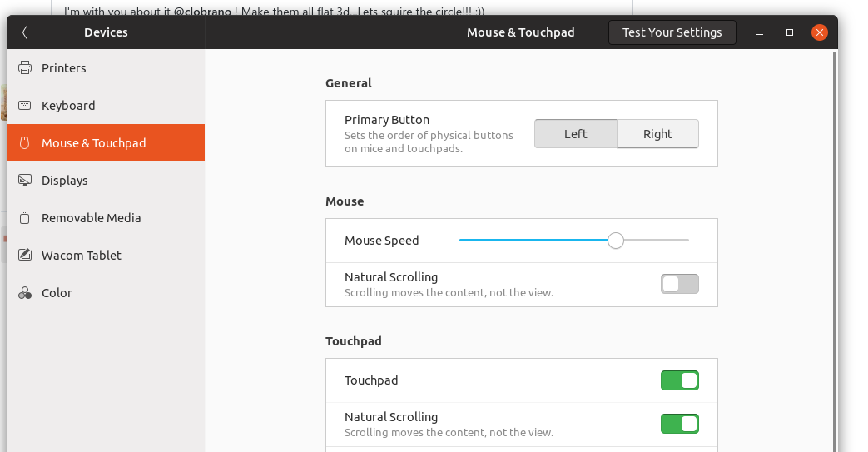Open the Removable Media label
This screenshot has height=452, width=868.
point(91,218)
